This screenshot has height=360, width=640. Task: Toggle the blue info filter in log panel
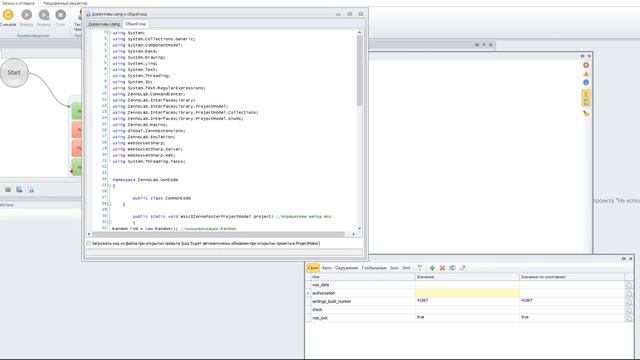[586, 82]
